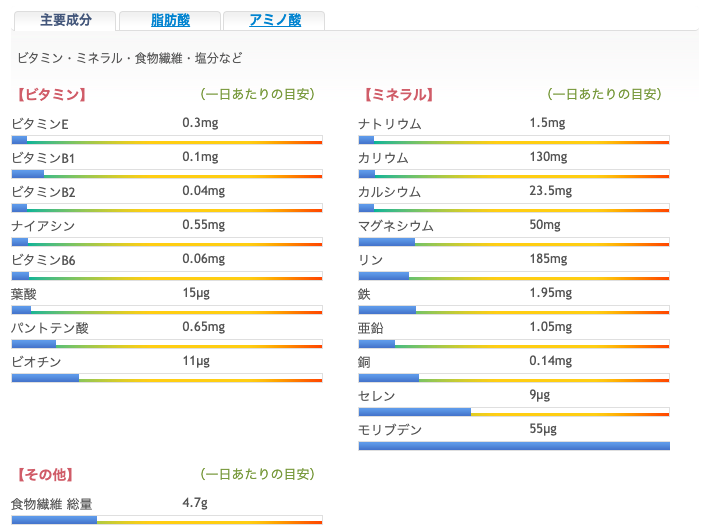This screenshot has width=709, height=532.
Task: Click the 【その他】 section heading
Action: coord(45,475)
